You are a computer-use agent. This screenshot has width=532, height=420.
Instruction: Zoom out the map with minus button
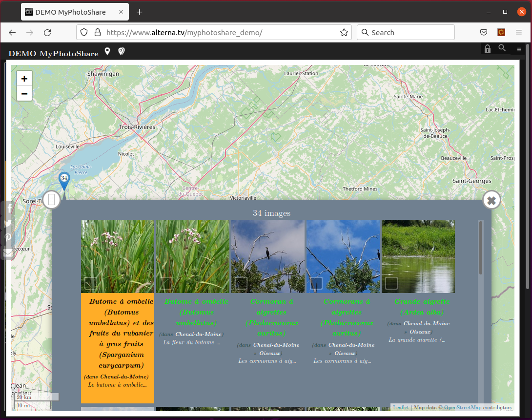pyautogui.click(x=24, y=94)
